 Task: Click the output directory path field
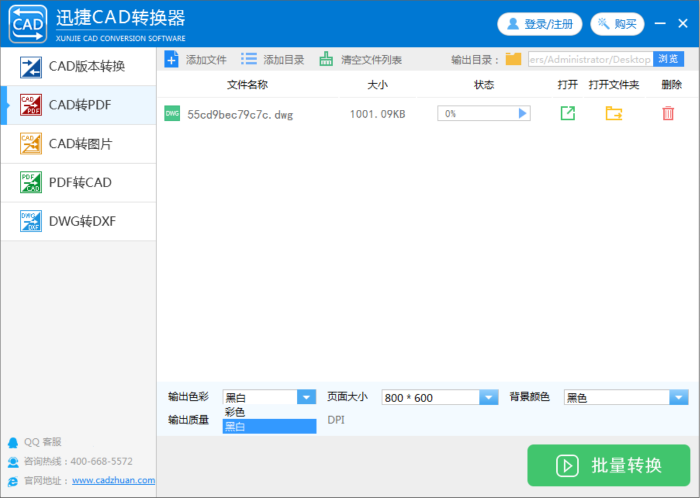590,59
